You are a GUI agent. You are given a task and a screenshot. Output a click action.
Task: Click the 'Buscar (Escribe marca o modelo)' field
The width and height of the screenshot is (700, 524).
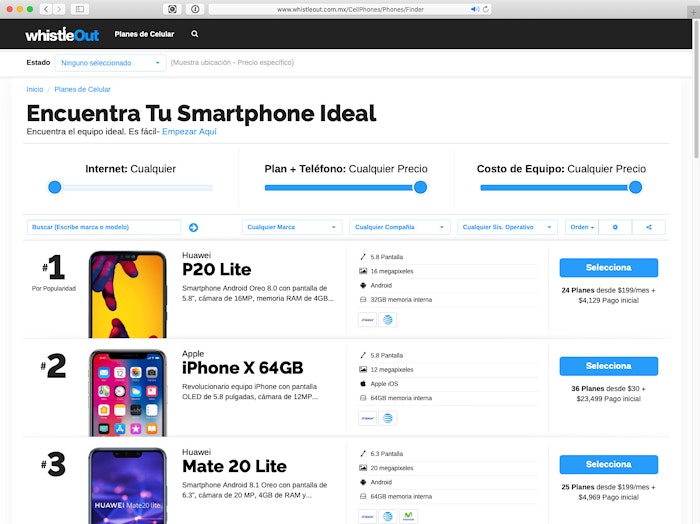click(x=104, y=227)
